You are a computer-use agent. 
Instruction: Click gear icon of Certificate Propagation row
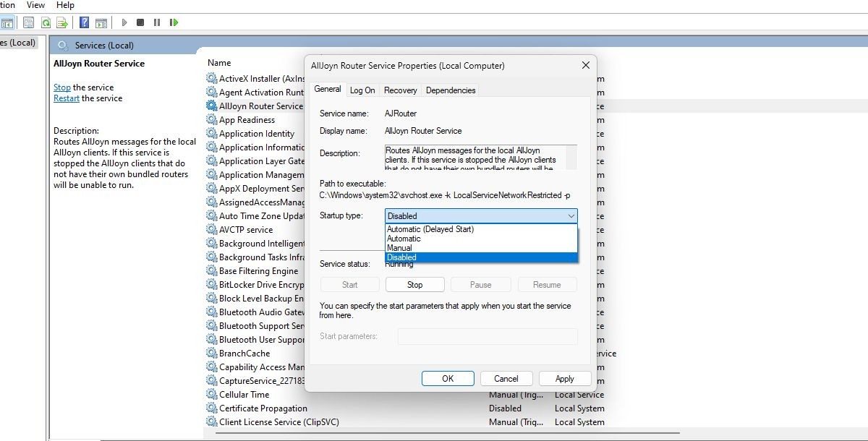211,408
